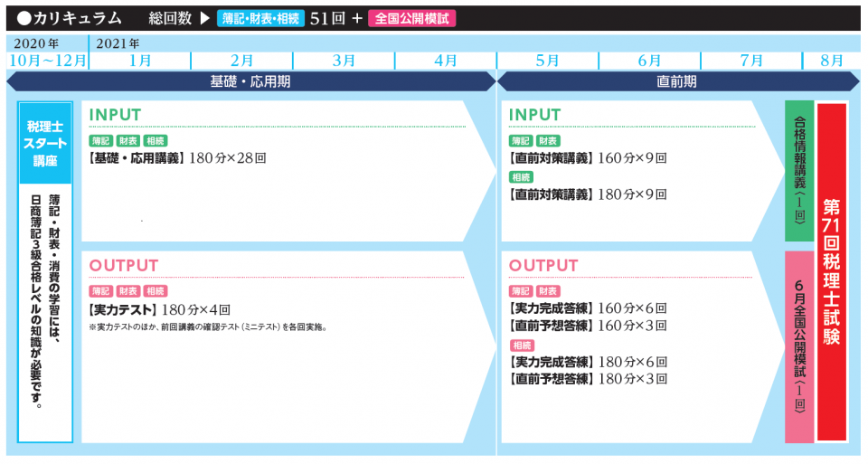Viewport: 868px width, 464px height.
Task: Click the green 相続 tag in the 基礎・応用期 INPUT panel
Action: (155, 141)
